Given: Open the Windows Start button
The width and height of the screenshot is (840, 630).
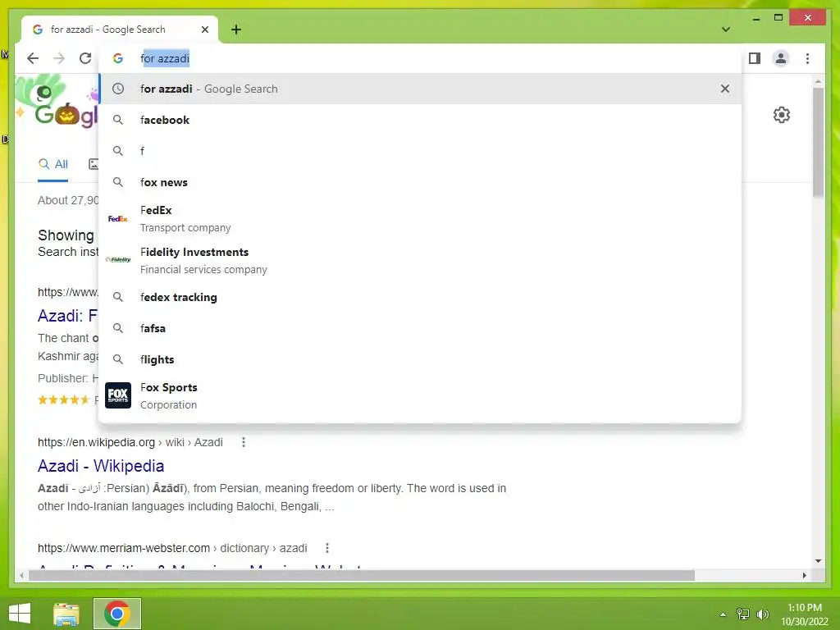Looking at the screenshot, I should 20,614.
